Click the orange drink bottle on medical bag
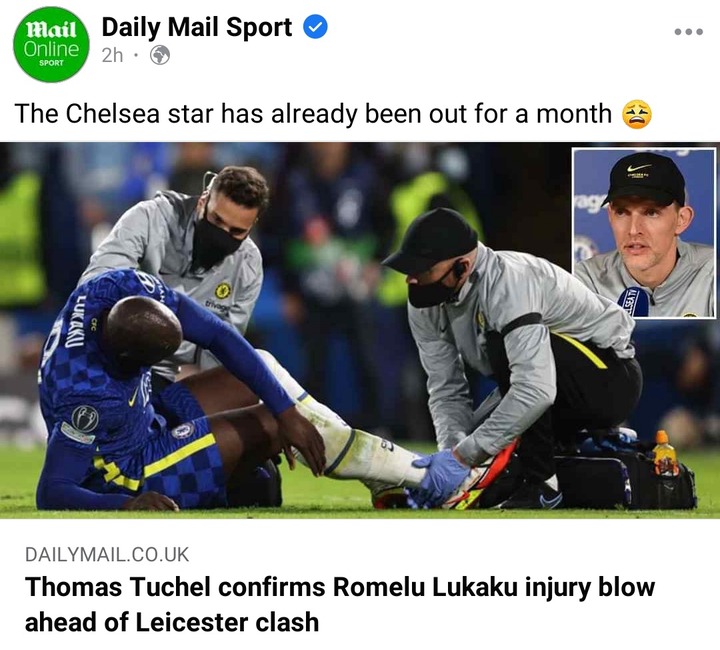The image size is (720, 650). (664, 453)
